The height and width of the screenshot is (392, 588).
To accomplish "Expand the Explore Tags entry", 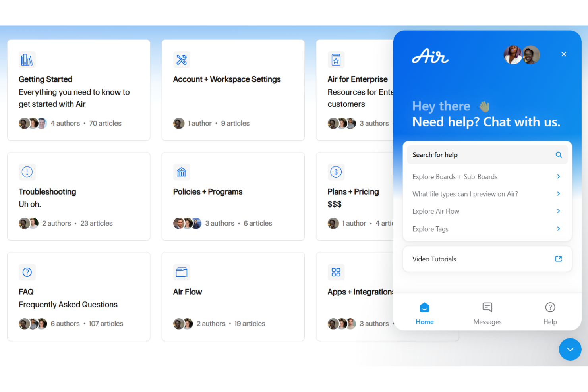I will [x=487, y=229].
